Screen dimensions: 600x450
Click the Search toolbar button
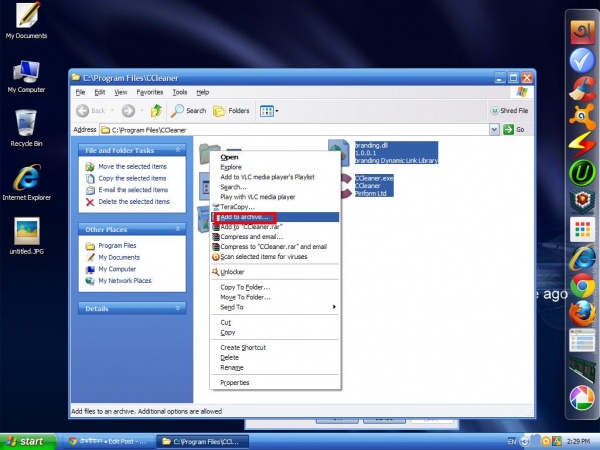click(x=188, y=111)
